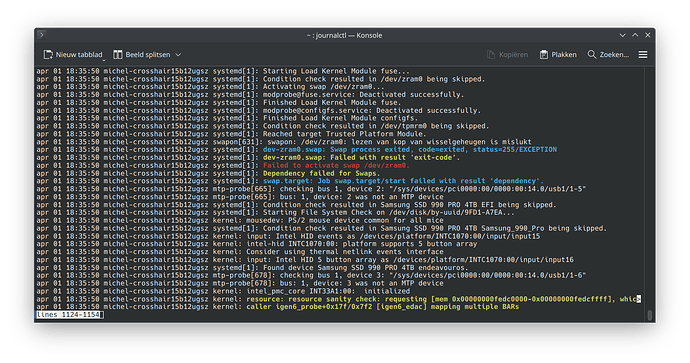Click the 'Intel HID events' line ending input15
The height and width of the screenshot is (363, 690).
[288, 236]
